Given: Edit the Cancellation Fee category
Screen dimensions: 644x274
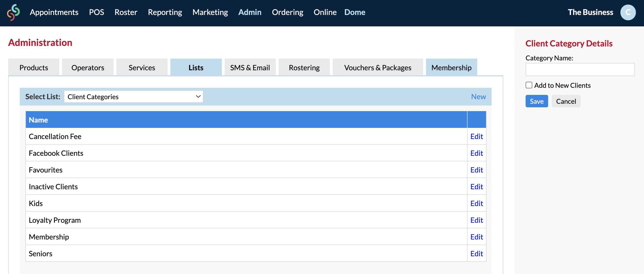Looking at the screenshot, I should coord(477,136).
